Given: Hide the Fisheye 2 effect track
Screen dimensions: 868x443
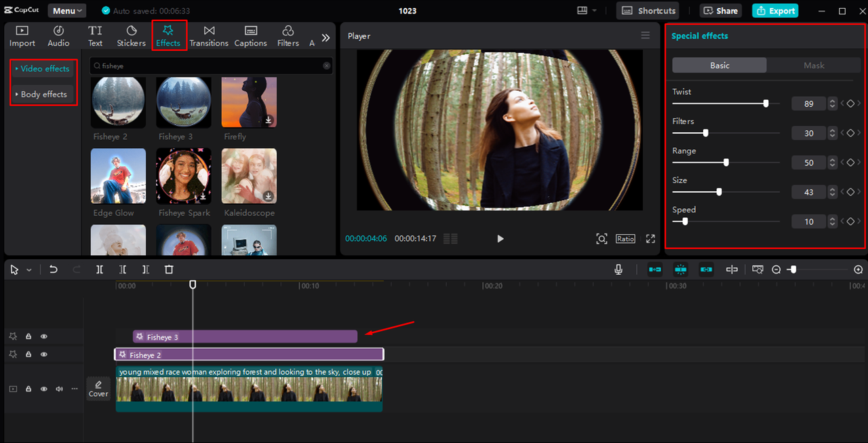Looking at the screenshot, I should coord(44,354).
